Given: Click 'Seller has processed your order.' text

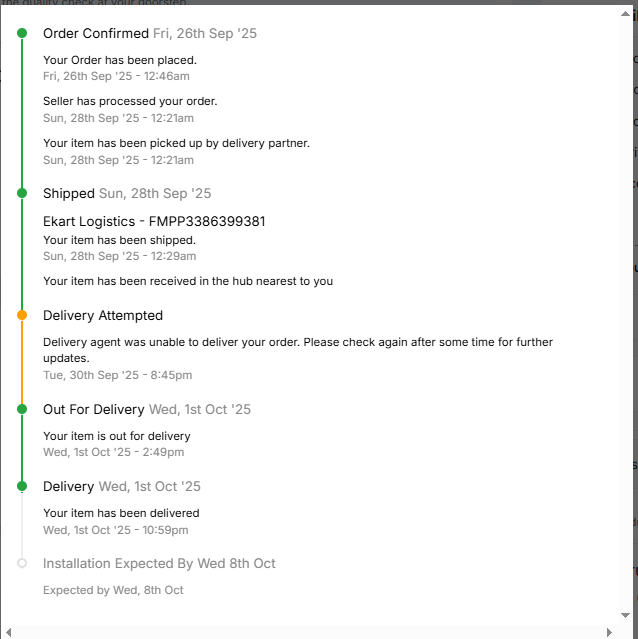Looking at the screenshot, I should coord(130,101).
